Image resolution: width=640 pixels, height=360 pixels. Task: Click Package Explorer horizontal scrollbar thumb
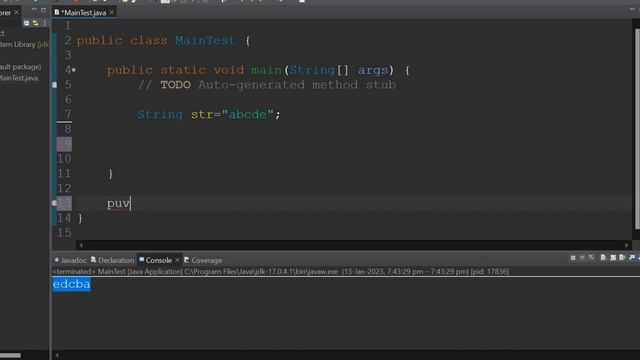(10, 355)
